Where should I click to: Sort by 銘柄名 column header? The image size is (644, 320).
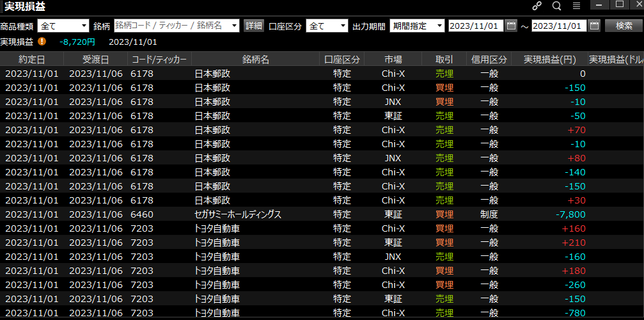click(255, 60)
